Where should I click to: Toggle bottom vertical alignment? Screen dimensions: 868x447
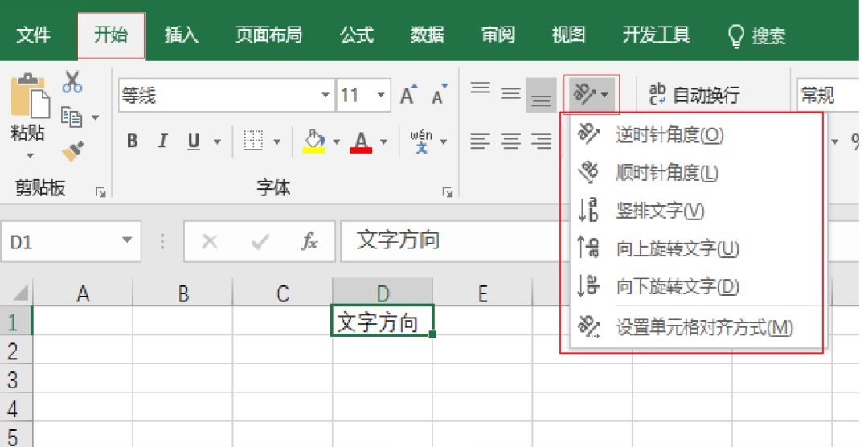(x=541, y=96)
